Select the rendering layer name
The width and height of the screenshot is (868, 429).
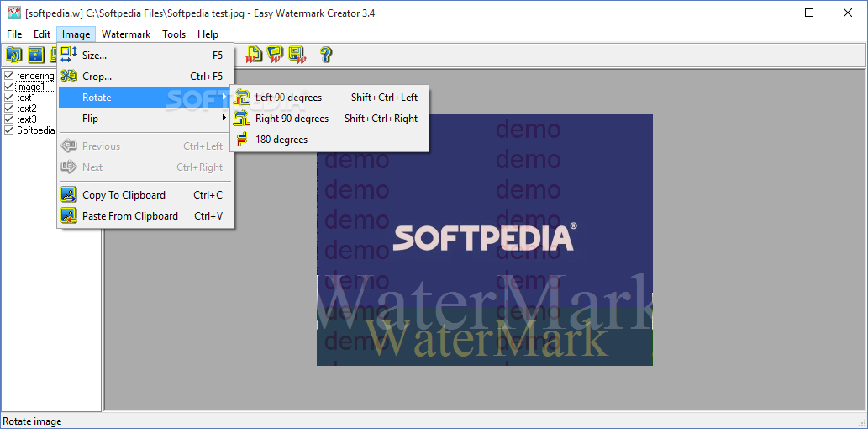[x=35, y=76]
